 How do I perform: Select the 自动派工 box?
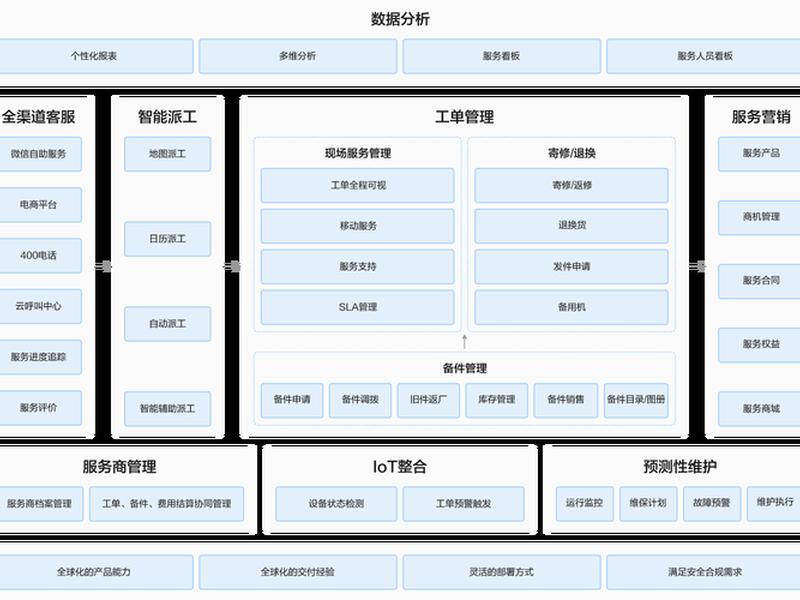click(x=167, y=323)
